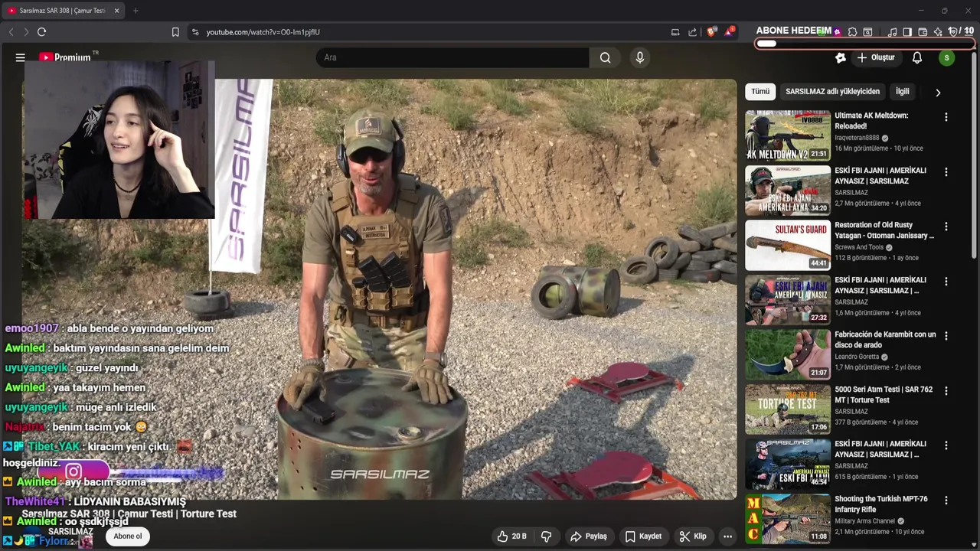Open the YouTube hamburger guide menu
The height and width of the screenshot is (551, 980).
(21, 57)
